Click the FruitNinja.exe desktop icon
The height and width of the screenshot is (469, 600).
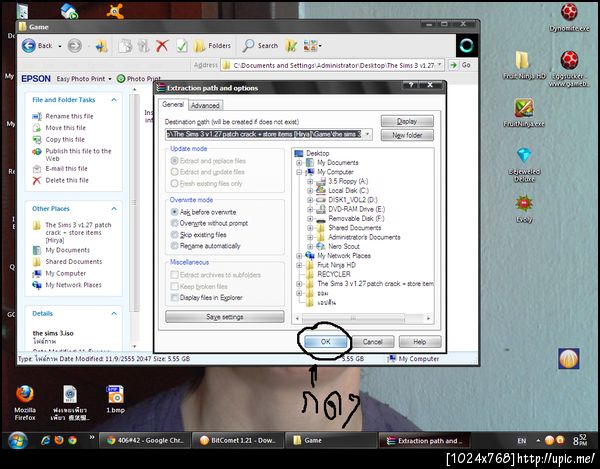pyautogui.click(x=524, y=113)
